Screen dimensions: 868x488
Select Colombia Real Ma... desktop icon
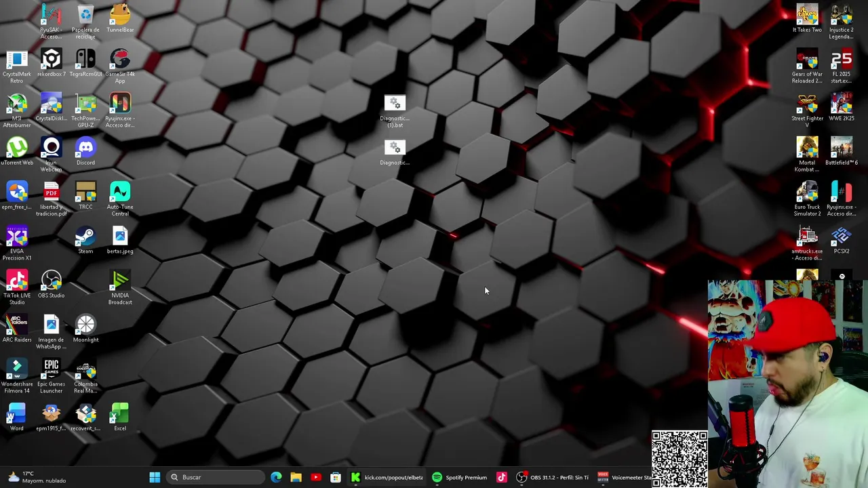point(85,375)
